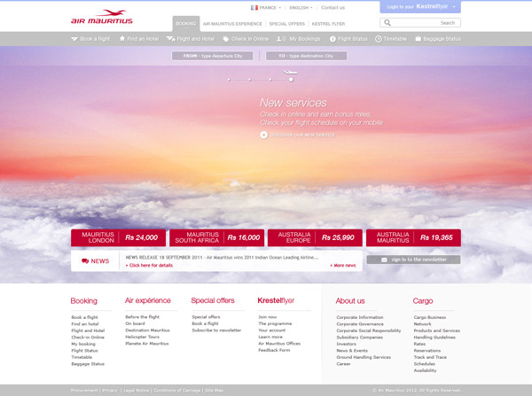Click Join now under Krestelflyer
Image resolution: width=532 pixels, height=396 pixels.
click(x=268, y=317)
